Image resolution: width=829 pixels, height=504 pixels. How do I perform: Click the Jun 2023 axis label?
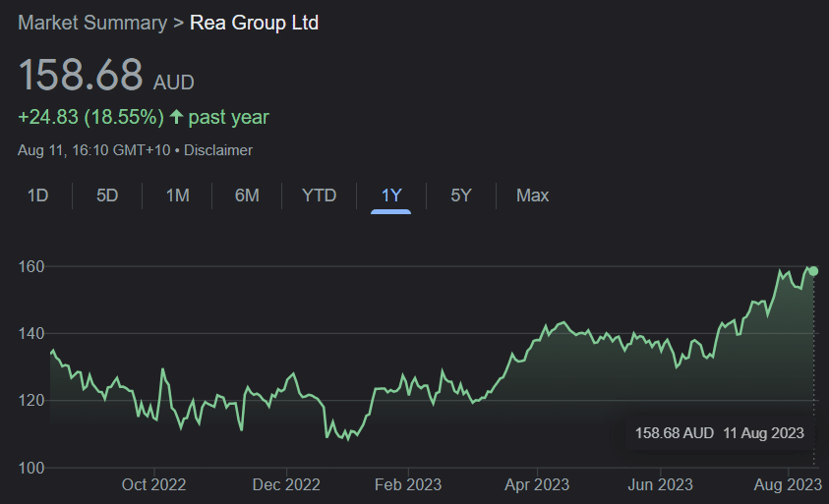coord(660,484)
